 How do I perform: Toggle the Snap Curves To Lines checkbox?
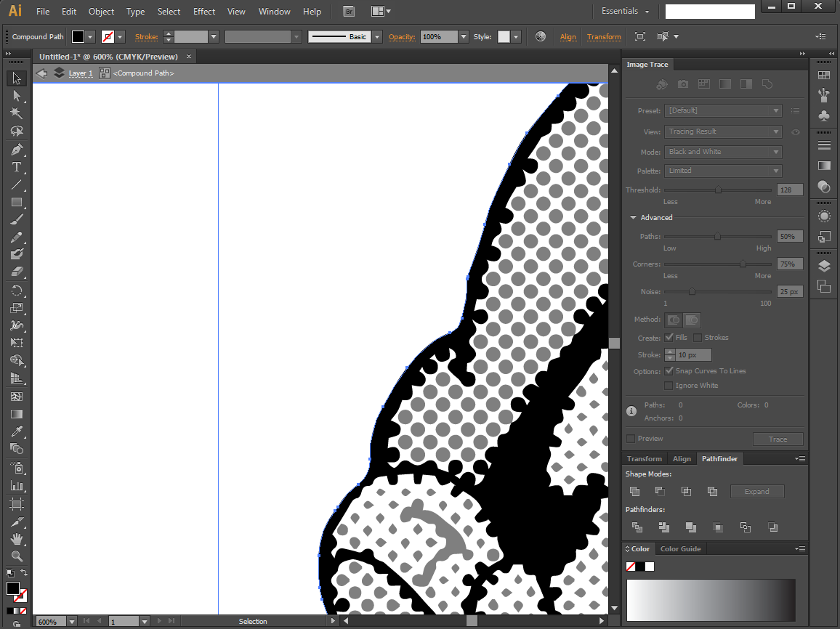(669, 370)
